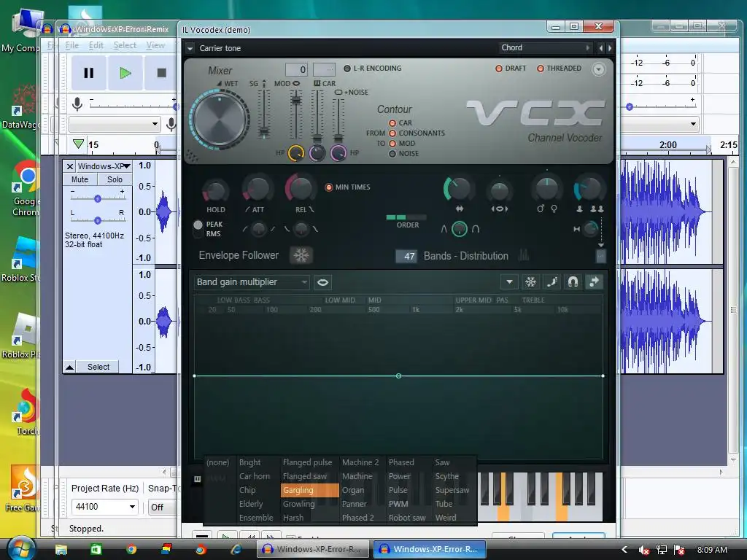This screenshot has height=560, width=747.
Task: Open the Audacity recording device dropdown
Action: [115, 124]
